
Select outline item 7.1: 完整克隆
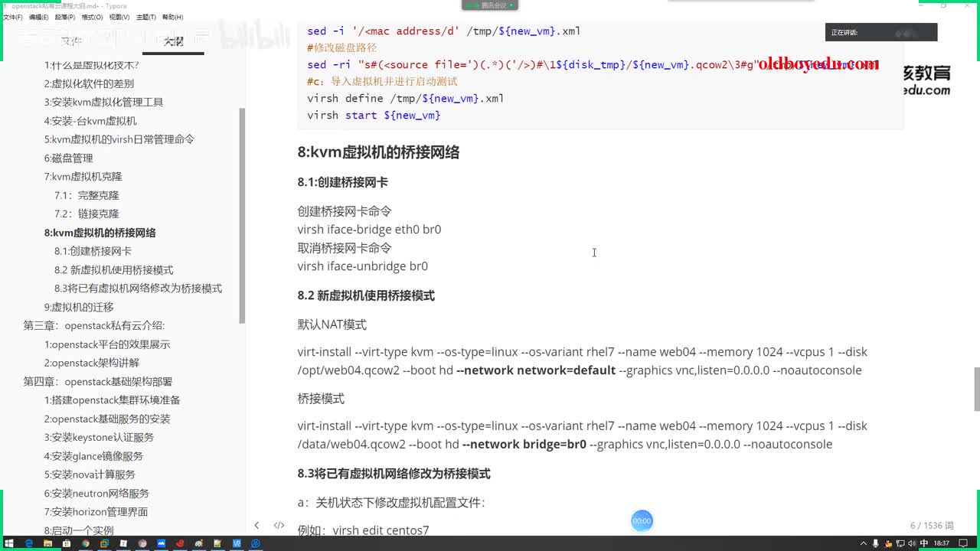coord(87,195)
